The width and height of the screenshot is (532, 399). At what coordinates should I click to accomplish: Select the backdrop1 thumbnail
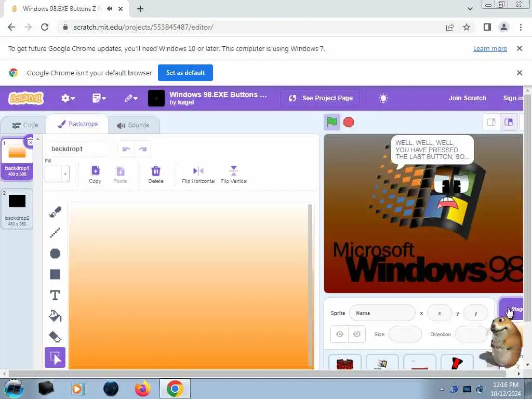coord(17,158)
